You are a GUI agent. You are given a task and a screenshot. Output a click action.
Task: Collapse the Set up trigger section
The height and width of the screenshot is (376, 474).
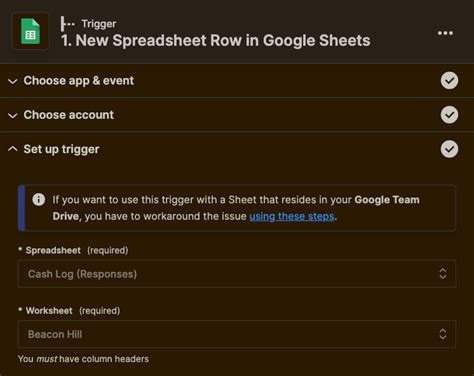(x=13, y=149)
